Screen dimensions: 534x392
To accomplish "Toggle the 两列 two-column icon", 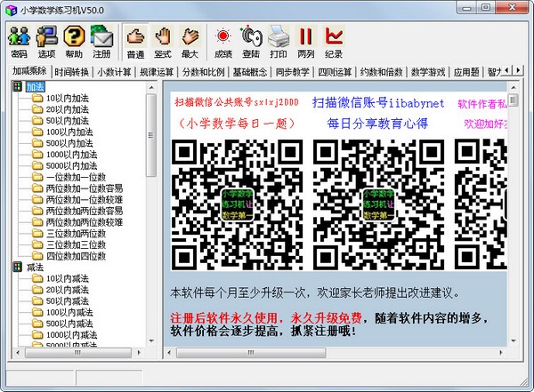I will point(306,42).
